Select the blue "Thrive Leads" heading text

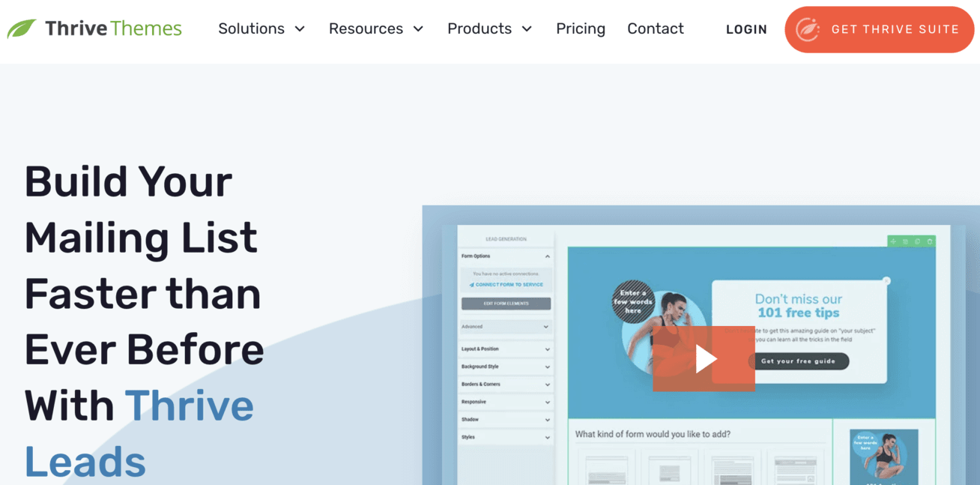tap(139, 433)
